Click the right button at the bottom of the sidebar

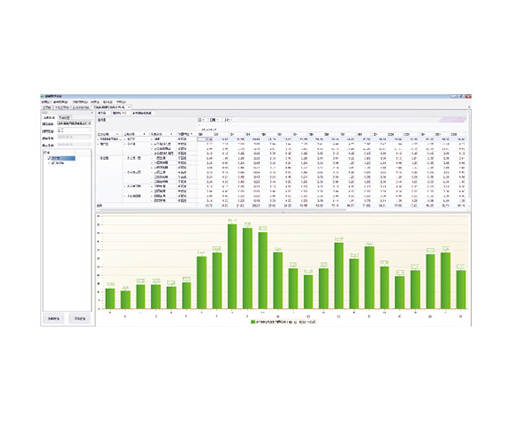tap(80, 319)
